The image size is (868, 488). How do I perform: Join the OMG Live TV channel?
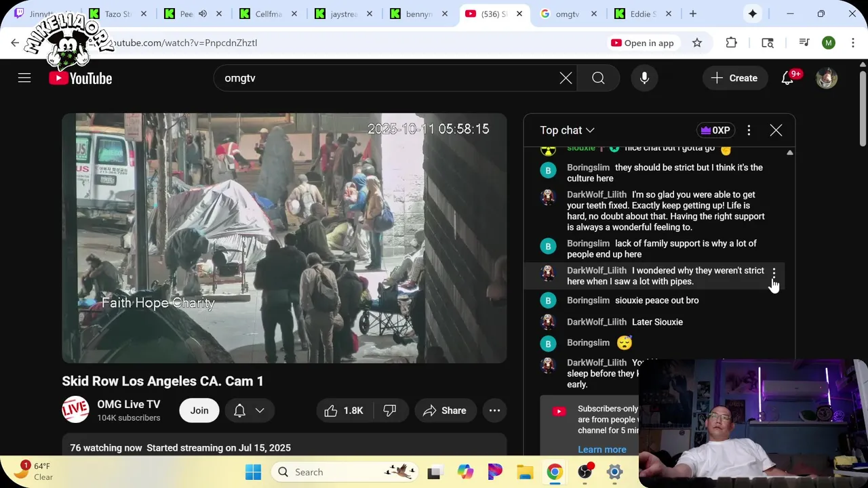tap(199, 410)
